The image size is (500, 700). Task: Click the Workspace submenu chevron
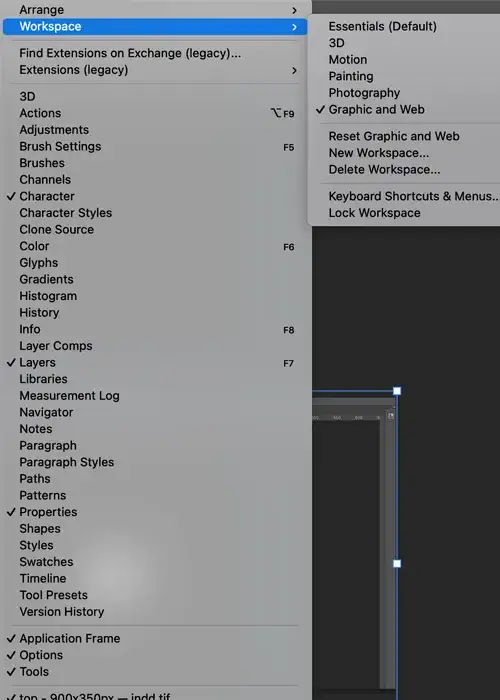294,27
